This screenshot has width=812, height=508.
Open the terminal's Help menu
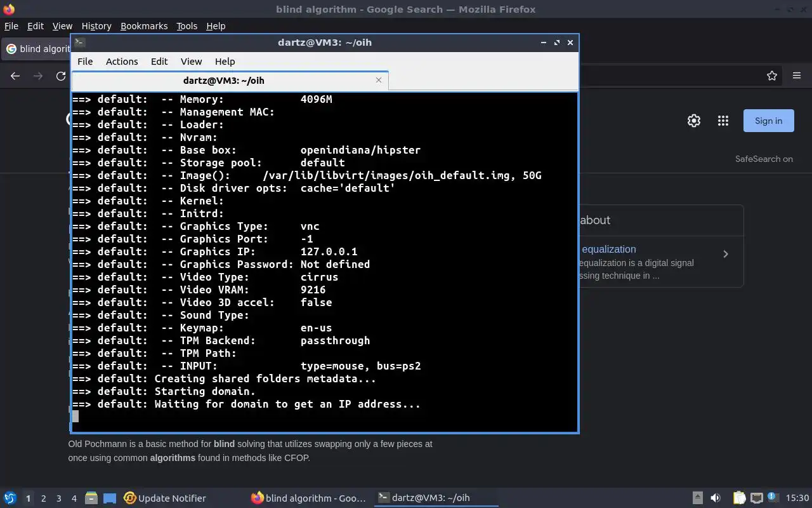tap(225, 62)
